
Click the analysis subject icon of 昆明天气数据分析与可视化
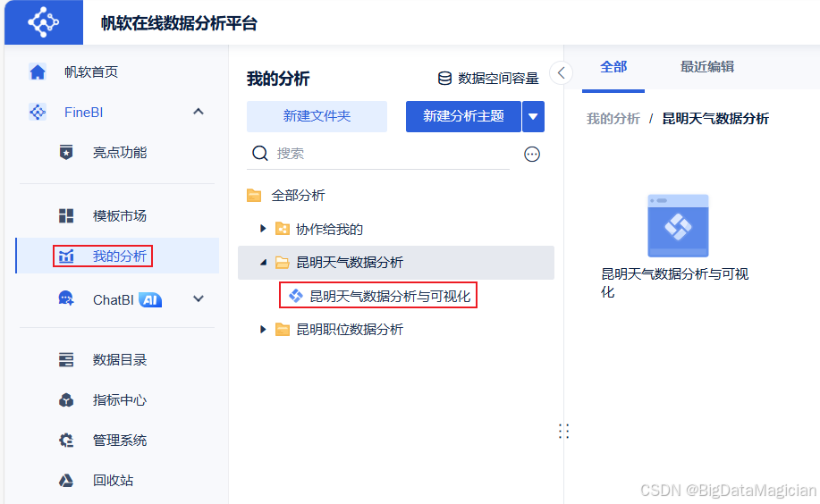pyautogui.click(x=296, y=296)
